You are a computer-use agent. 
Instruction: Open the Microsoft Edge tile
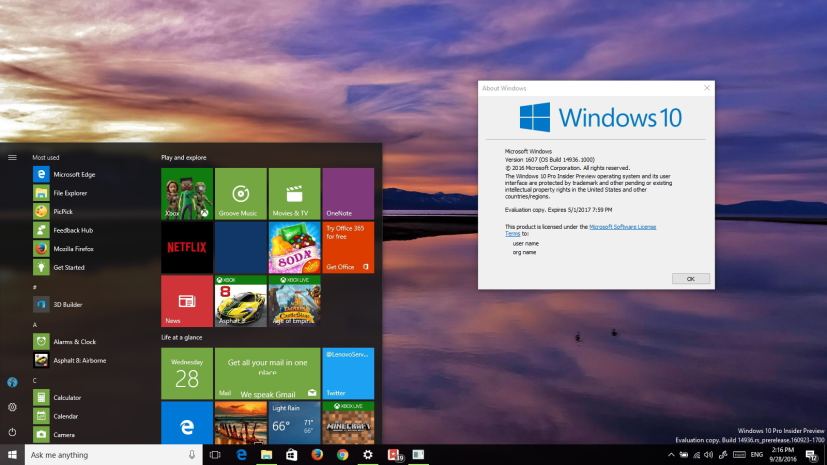tap(187, 423)
